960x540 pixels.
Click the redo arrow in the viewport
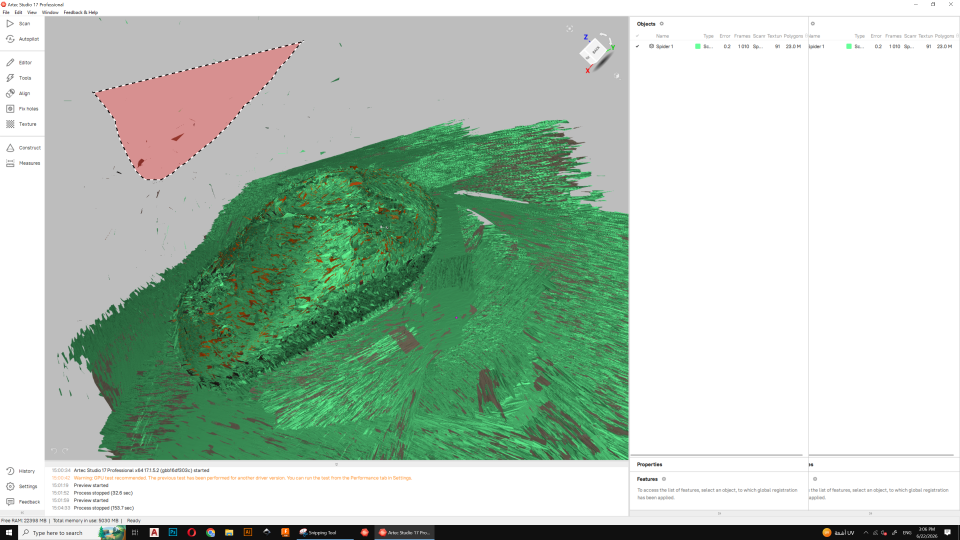point(65,451)
